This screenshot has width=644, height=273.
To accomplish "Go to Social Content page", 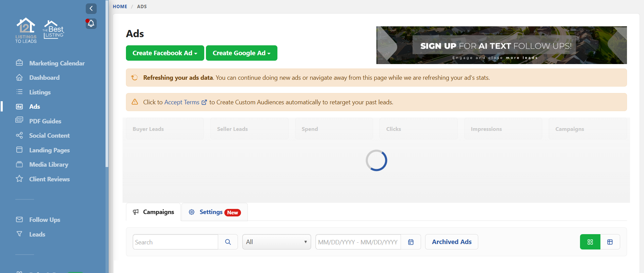I will [x=49, y=136].
